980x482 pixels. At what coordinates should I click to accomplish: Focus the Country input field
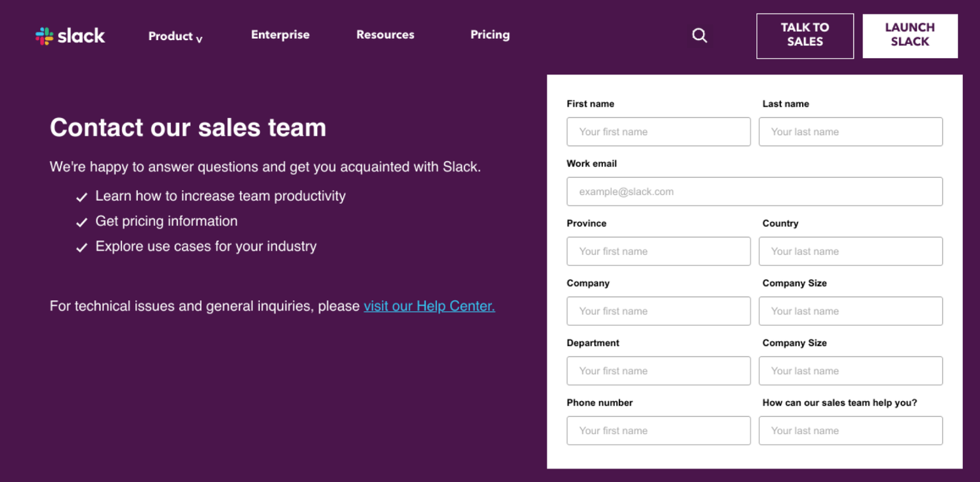pos(850,251)
